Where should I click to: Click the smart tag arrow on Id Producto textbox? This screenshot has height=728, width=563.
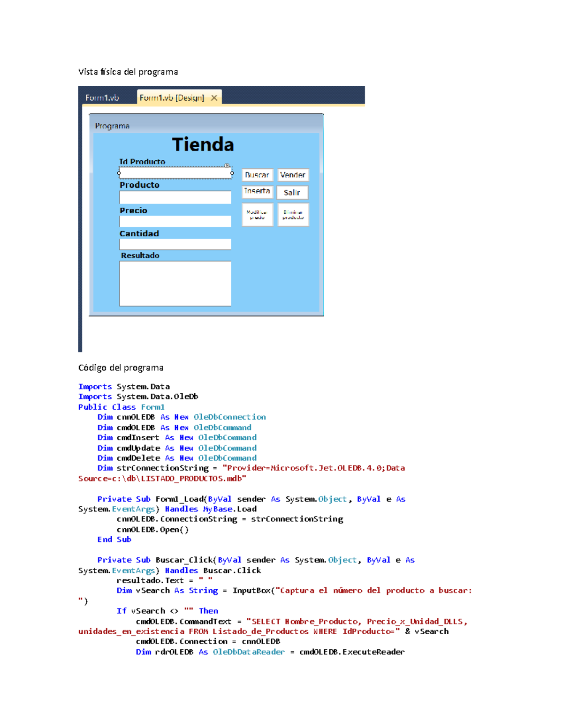[x=227, y=166]
